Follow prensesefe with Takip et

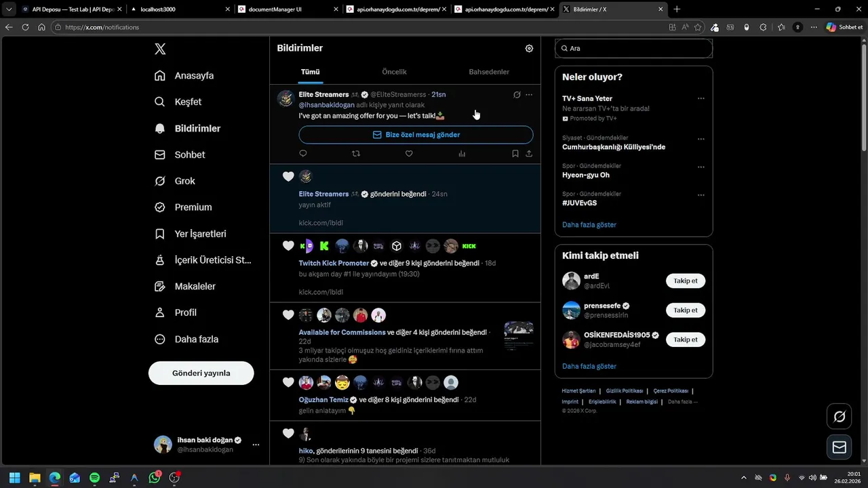pos(686,310)
